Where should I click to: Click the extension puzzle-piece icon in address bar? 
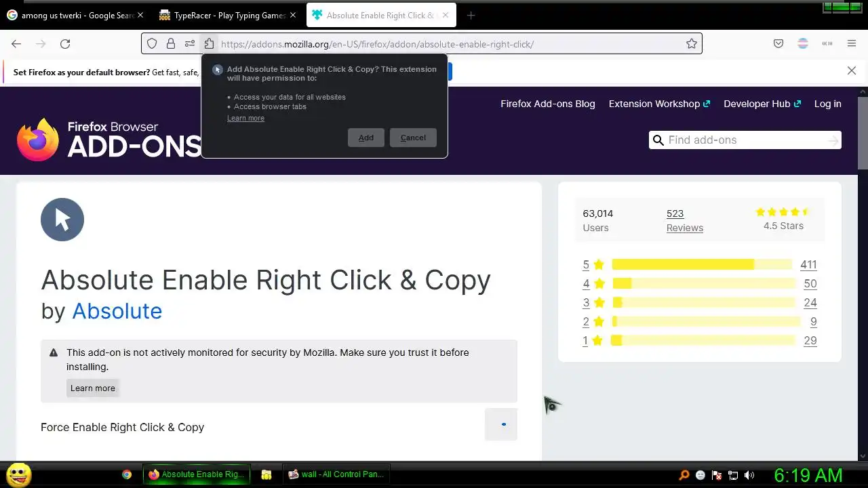(209, 43)
